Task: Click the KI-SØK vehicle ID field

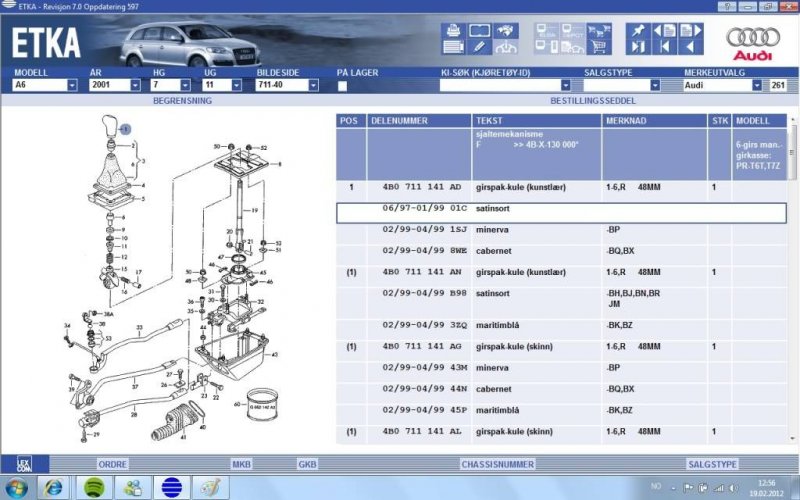Action: click(x=498, y=86)
